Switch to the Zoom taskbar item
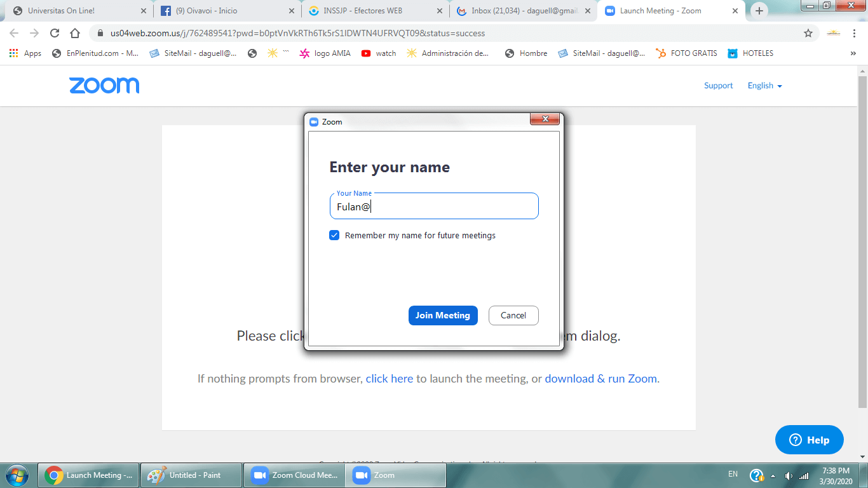 tap(397, 475)
